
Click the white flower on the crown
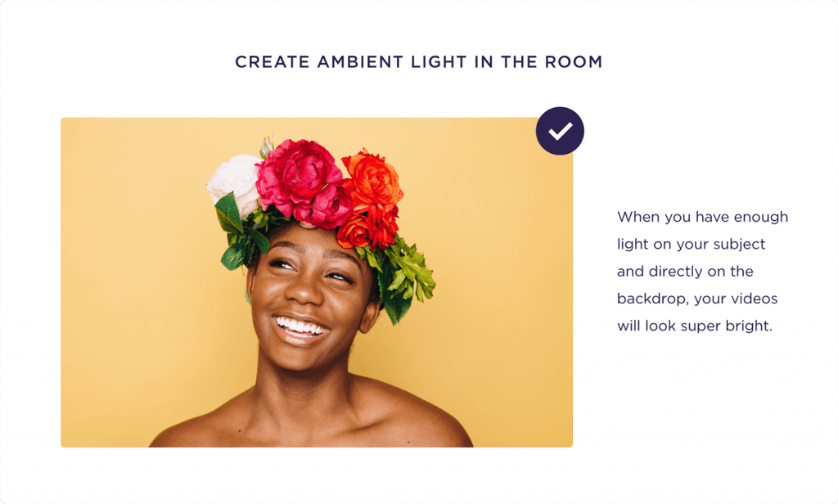[x=235, y=182]
